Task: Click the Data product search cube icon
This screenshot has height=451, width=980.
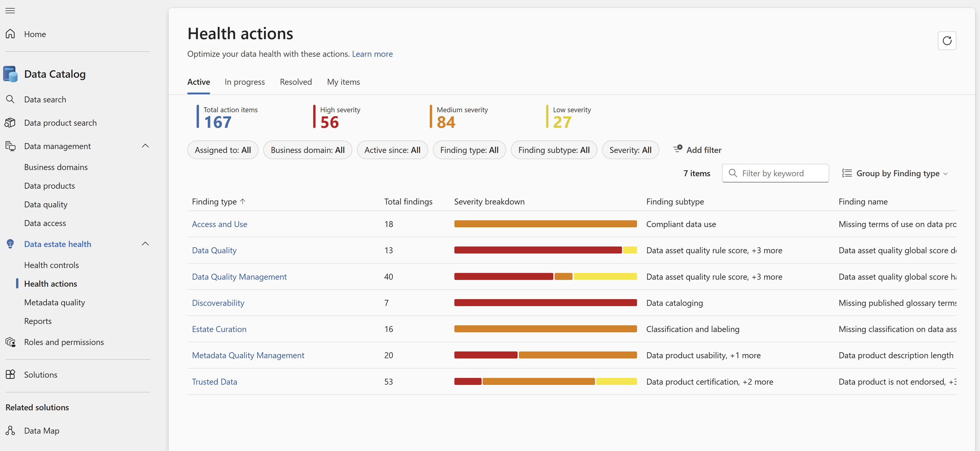Action: (x=10, y=122)
